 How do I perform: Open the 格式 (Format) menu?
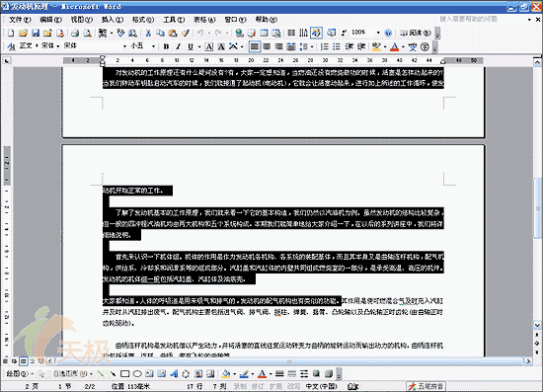click(x=143, y=20)
